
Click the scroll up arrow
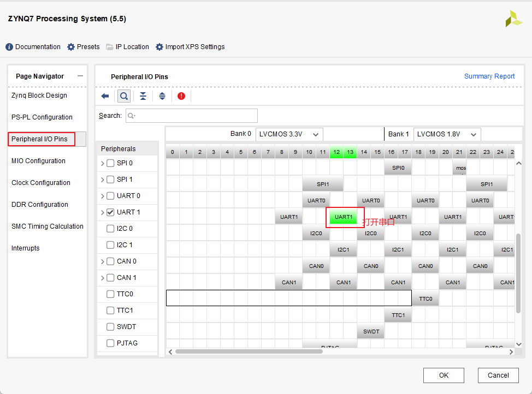click(518, 163)
